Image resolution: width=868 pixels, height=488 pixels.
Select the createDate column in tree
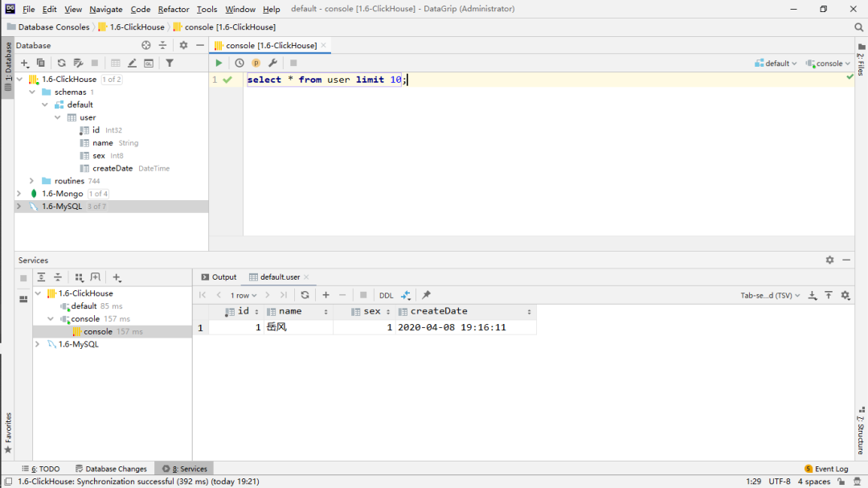pos(113,168)
